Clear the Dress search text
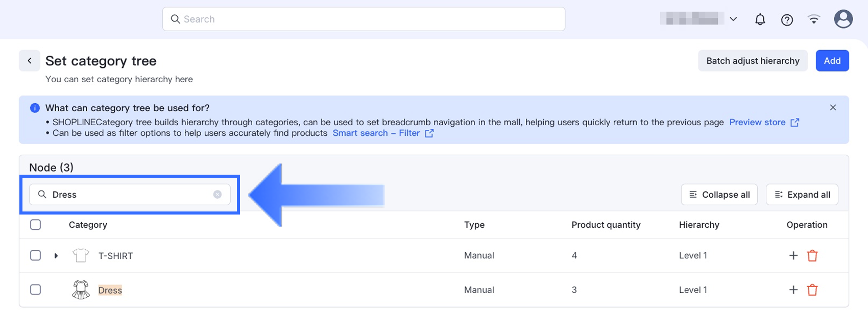This screenshot has height=332, width=868. click(218, 195)
